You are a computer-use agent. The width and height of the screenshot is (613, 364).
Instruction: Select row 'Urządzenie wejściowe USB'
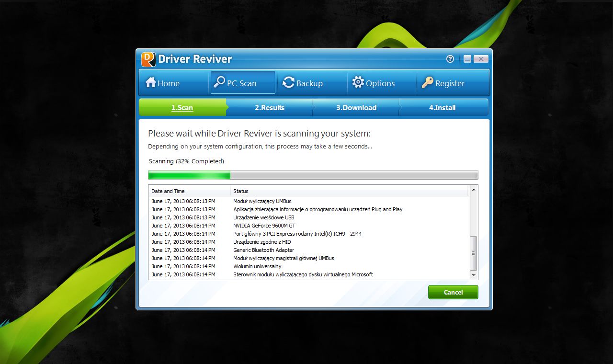pyautogui.click(x=309, y=217)
